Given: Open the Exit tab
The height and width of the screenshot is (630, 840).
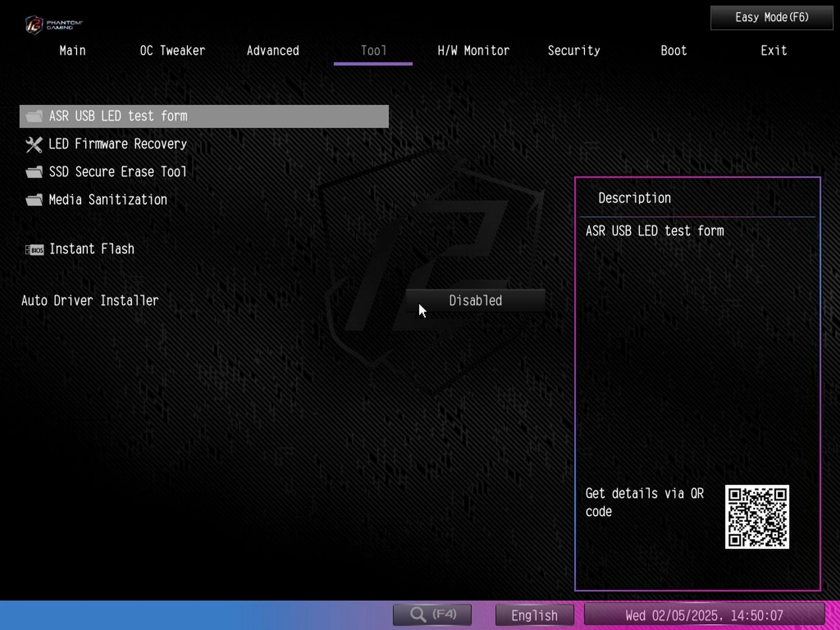Looking at the screenshot, I should (773, 51).
